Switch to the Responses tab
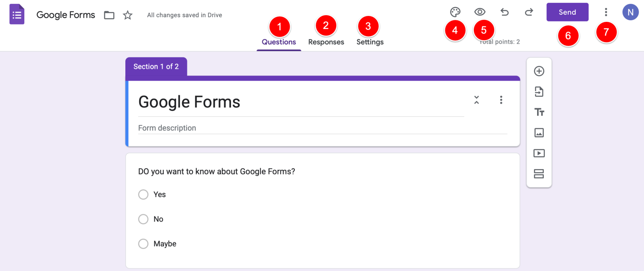 (326, 42)
